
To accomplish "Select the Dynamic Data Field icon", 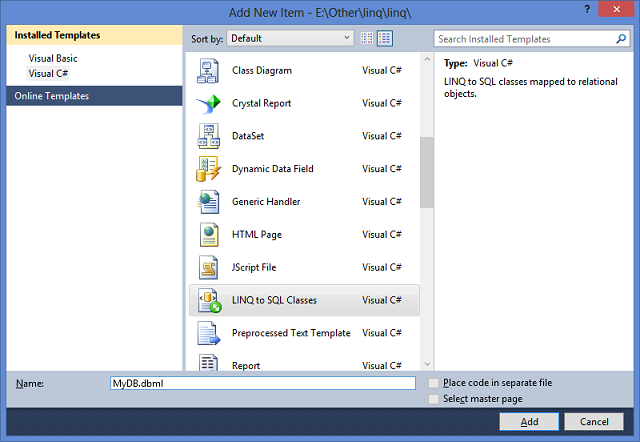I will (x=209, y=169).
